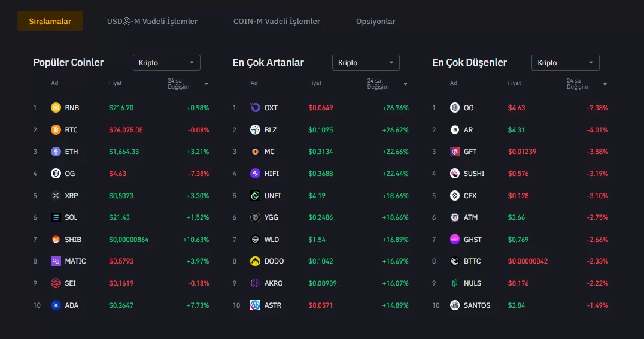Open Kripto dropdown for En Çok Düşenler
The height and width of the screenshot is (339, 644).
[565, 63]
